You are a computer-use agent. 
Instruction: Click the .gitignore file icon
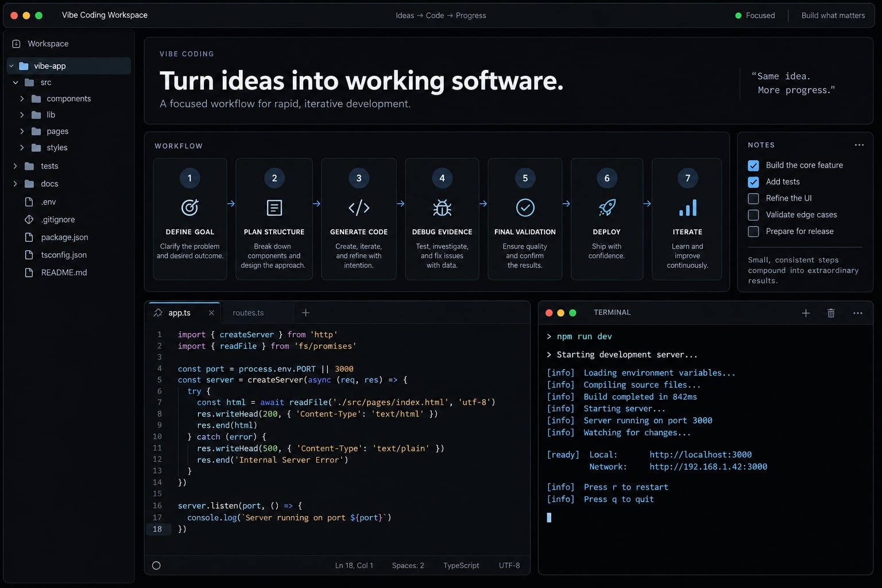click(29, 219)
